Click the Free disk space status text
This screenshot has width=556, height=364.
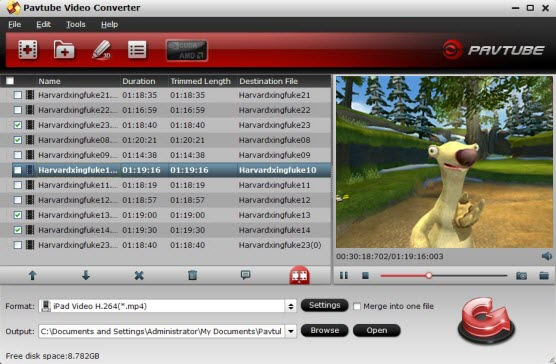[x=52, y=356]
